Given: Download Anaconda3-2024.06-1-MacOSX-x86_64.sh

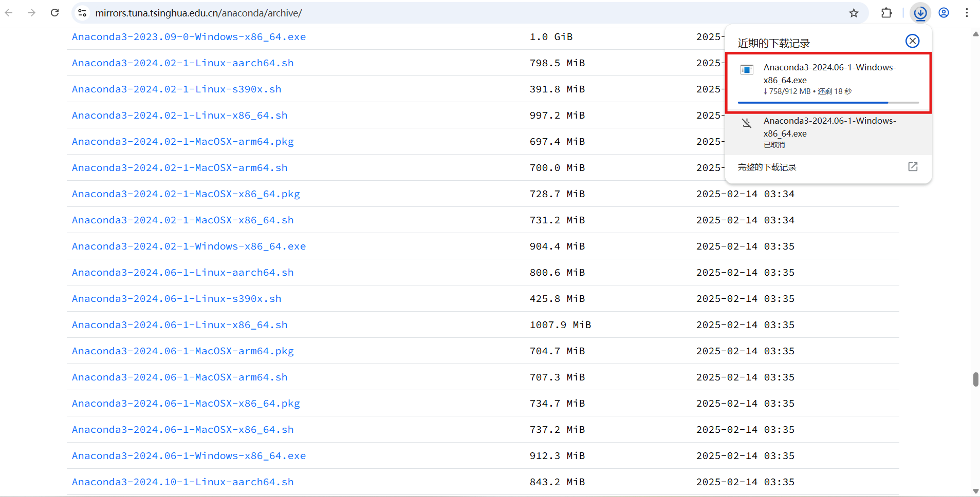Looking at the screenshot, I should [182, 430].
